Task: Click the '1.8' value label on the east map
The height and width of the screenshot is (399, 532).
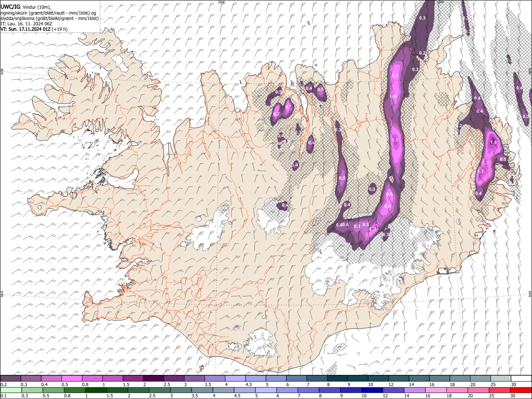Action: [493, 142]
